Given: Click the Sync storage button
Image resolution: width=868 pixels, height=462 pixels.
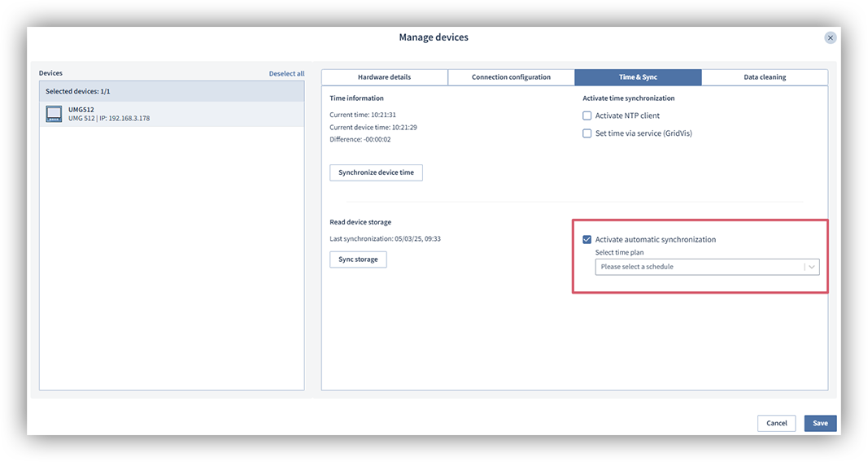Looking at the screenshot, I should click(358, 259).
